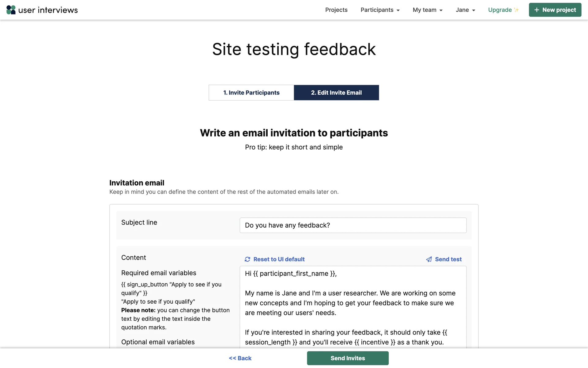Switch to the Invite Participants step tab

point(251,93)
